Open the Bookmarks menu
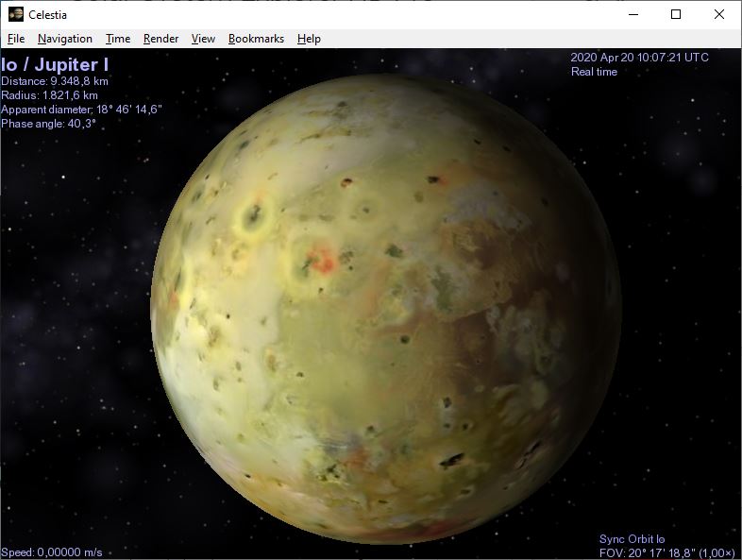The width and height of the screenshot is (742, 560). pos(256,39)
